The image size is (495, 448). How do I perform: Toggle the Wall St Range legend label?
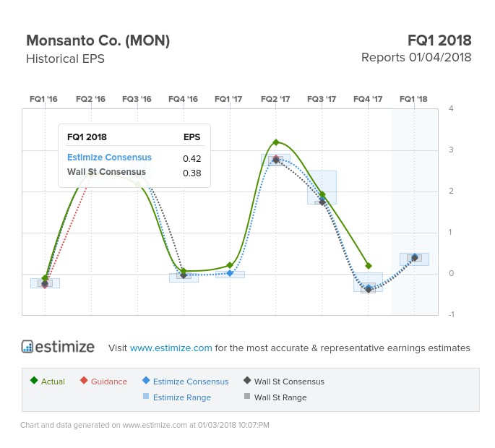click(x=280, y=397)
